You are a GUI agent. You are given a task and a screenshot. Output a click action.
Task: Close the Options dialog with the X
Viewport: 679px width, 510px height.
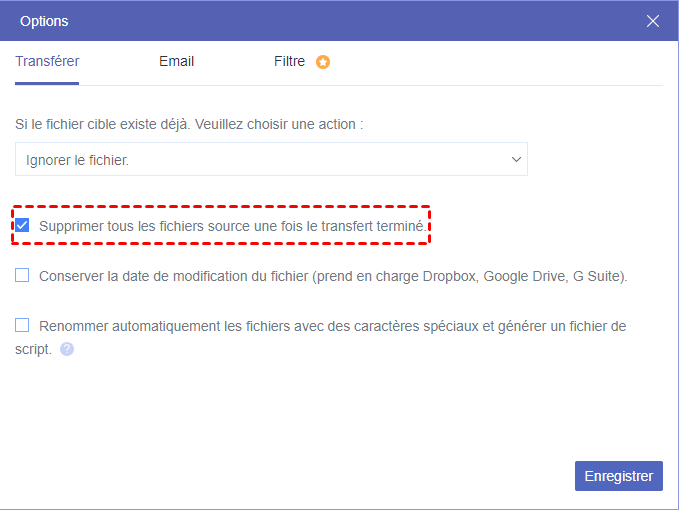pyautogui.click(x=653, y=21)
